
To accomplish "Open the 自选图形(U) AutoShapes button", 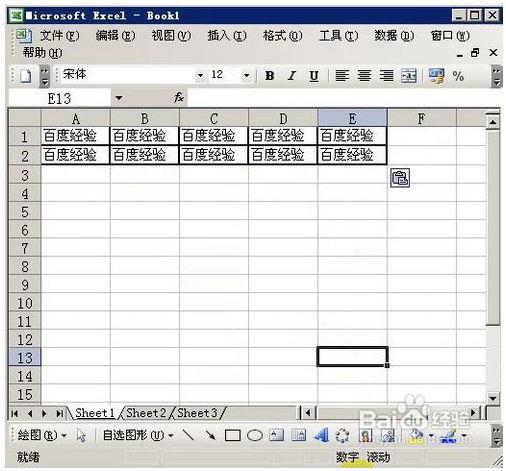I will tap(138, 435).
